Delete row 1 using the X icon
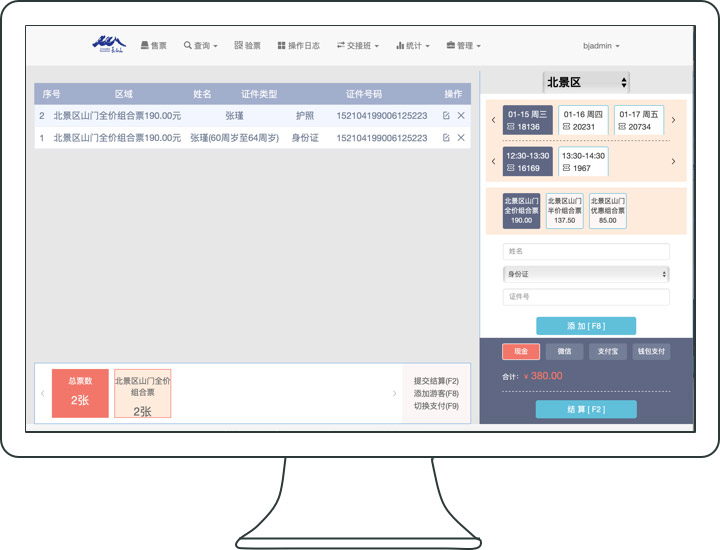This screenshot has width=720, height=550. point(461,138)
